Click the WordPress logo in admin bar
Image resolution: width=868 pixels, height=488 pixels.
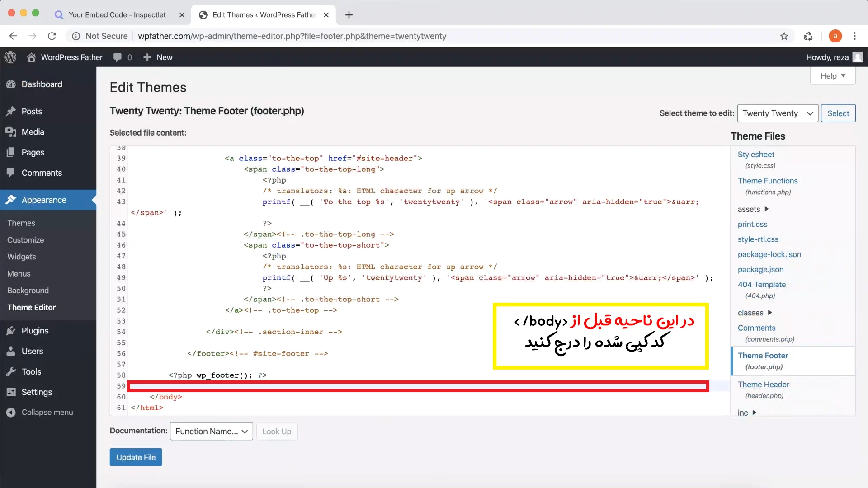[x=10, y=57]
